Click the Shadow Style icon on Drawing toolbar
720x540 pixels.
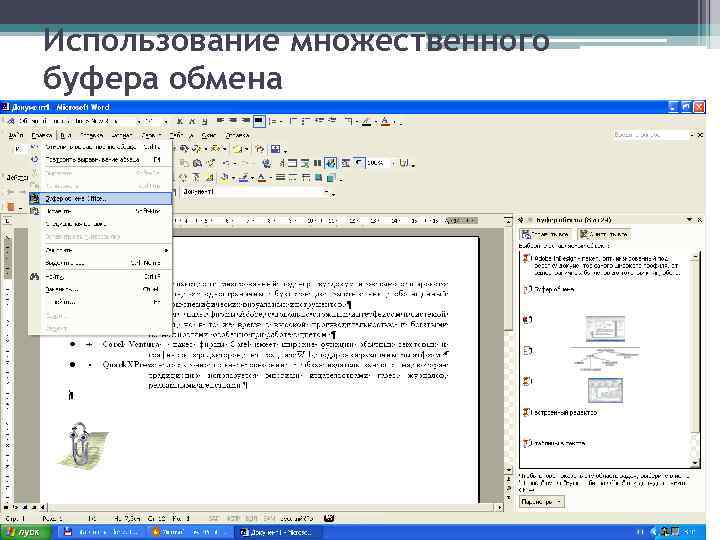(x=318, y=177)
